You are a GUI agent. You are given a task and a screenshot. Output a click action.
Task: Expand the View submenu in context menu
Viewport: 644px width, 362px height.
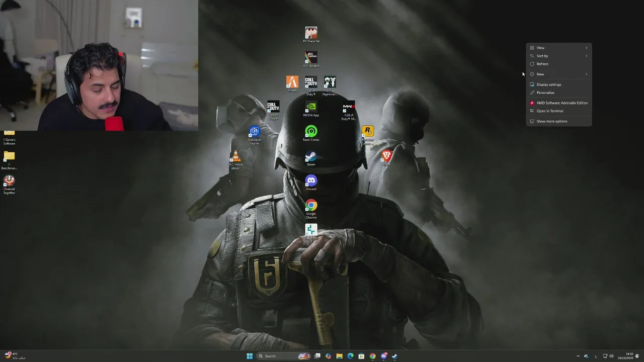(x=558, y=48)
